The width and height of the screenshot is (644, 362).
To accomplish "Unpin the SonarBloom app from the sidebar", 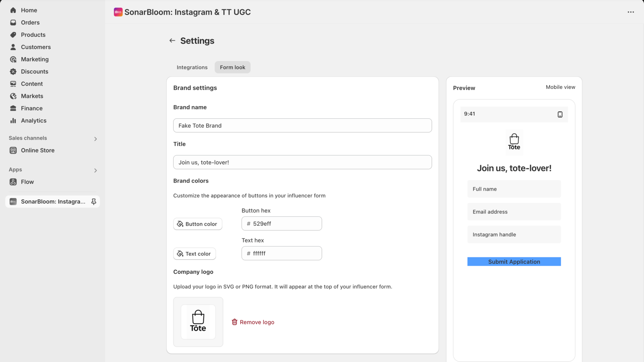I will (x=94, y=202).
